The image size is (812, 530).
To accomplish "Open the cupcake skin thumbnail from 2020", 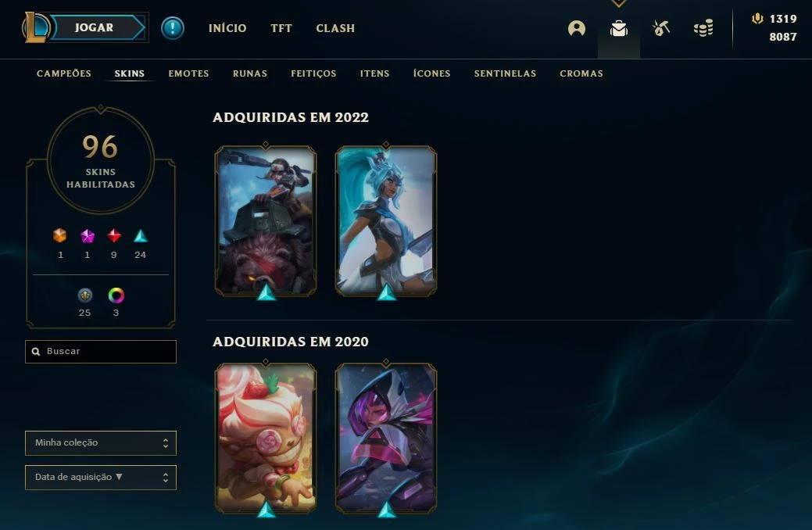I will [x=266, y=439].
